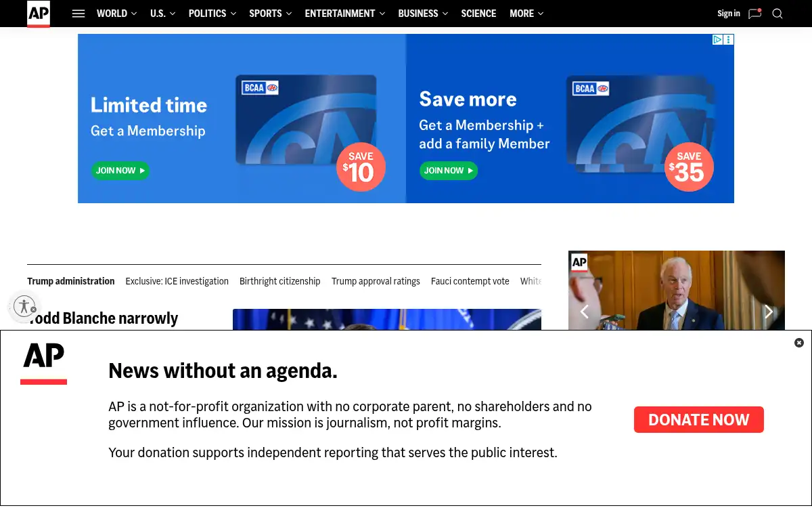Click the 'News without an agenda.' heading
This screenshot has width=812, height=508.
pyautogui.click(x=223, y=371)
